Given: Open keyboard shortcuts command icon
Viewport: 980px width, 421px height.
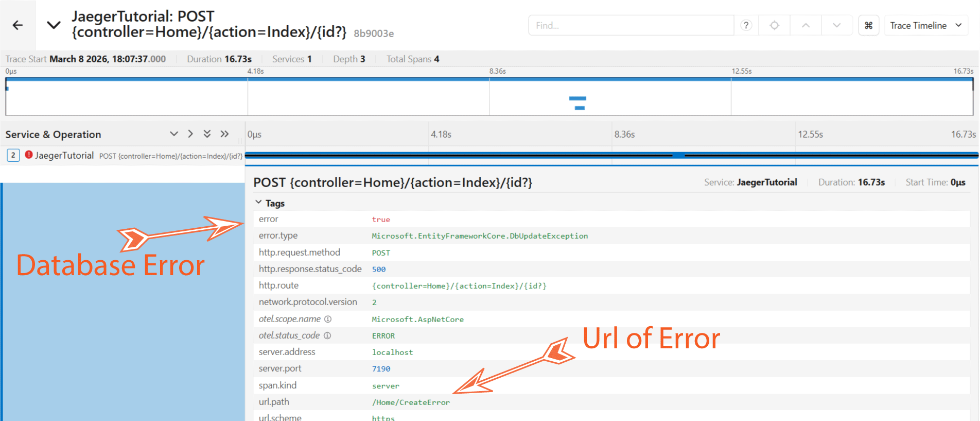Looking at the screenshot, I should coord(868,25).
